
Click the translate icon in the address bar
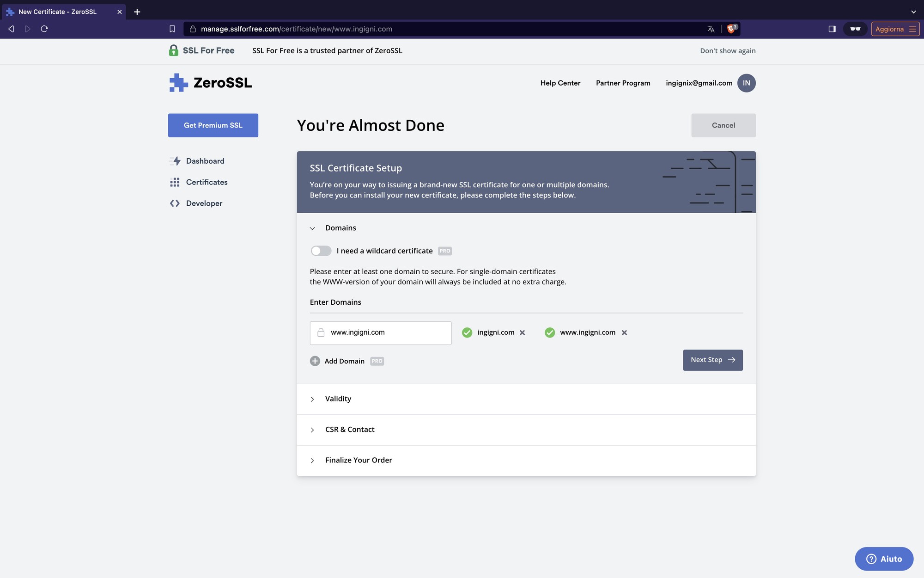711,29
